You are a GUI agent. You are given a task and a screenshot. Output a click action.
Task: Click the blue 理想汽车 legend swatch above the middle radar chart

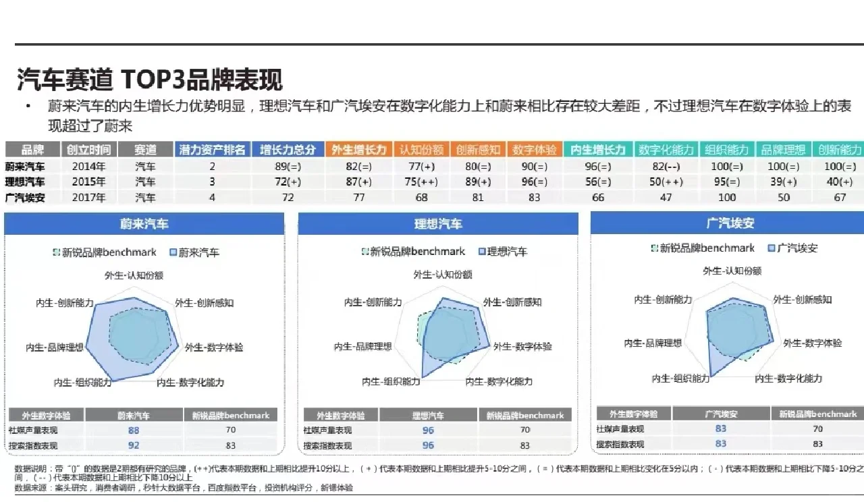[482, 252]
